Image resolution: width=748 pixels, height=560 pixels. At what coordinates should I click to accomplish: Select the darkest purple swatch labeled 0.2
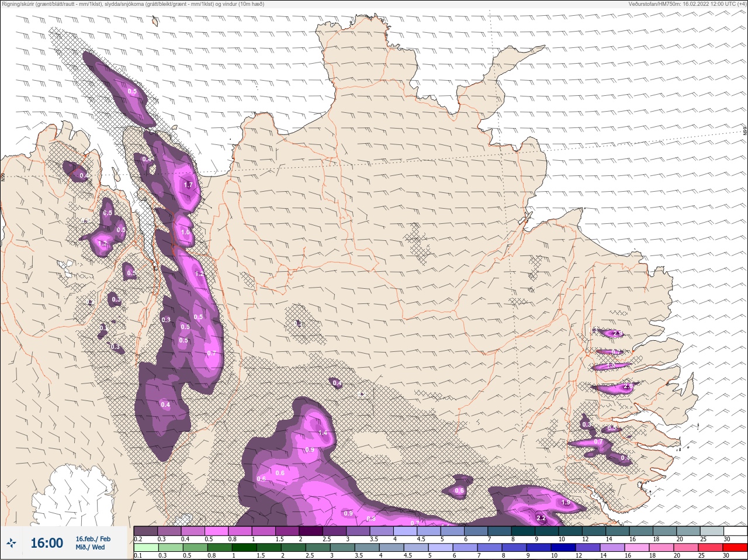[146, 531]
